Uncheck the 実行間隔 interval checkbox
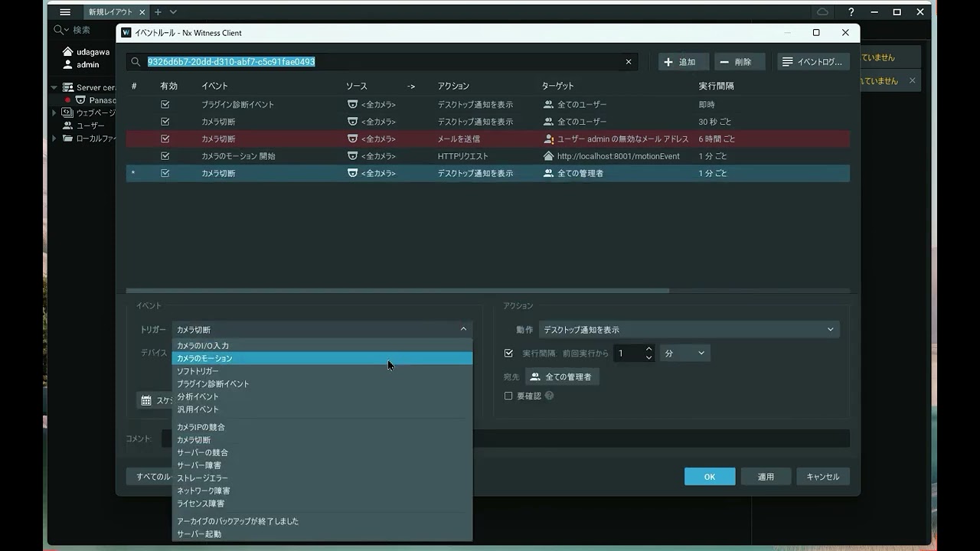The width and height of the screenshot is (980, 551). (508, 353)
